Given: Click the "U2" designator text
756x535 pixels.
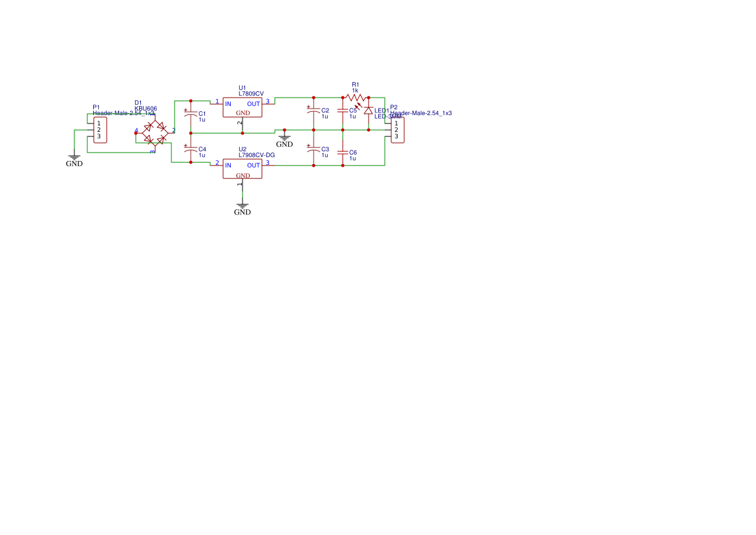Looking at the screenshot, I should tap(242, 149).
